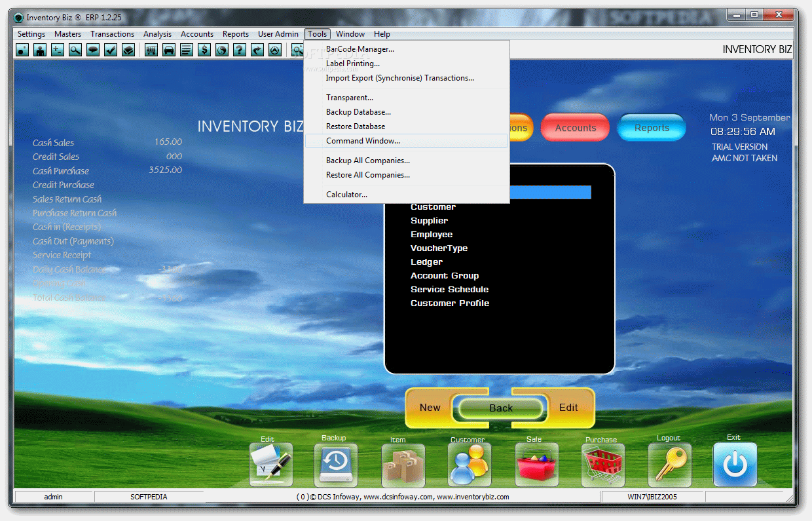The image size is (812, 521).
Task: Click the person silhouette toolbar icon
Action: 40,49
